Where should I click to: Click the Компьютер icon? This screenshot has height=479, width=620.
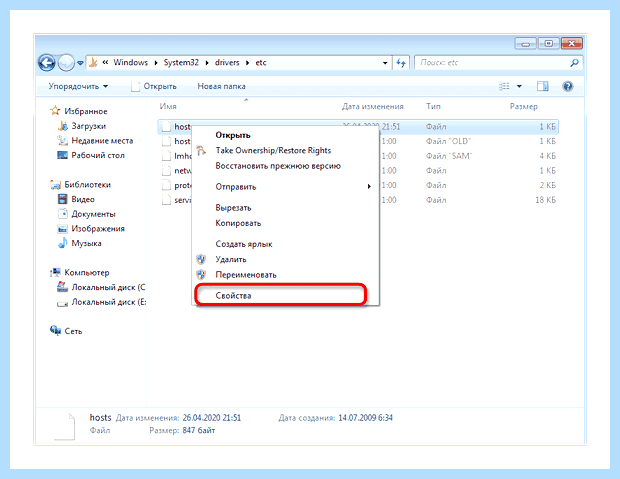click(55, 272)
